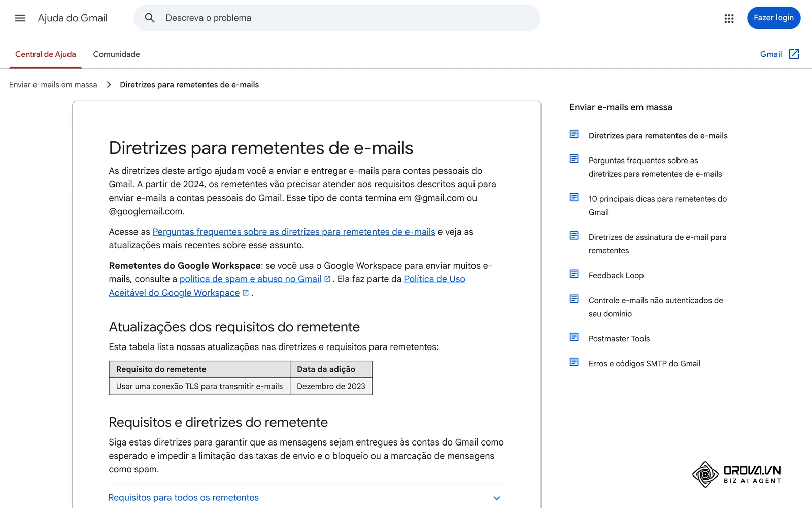Click the Gmail external-link icon
The image size is (812, 508).
pyautogui.click(x=794, y=54)
